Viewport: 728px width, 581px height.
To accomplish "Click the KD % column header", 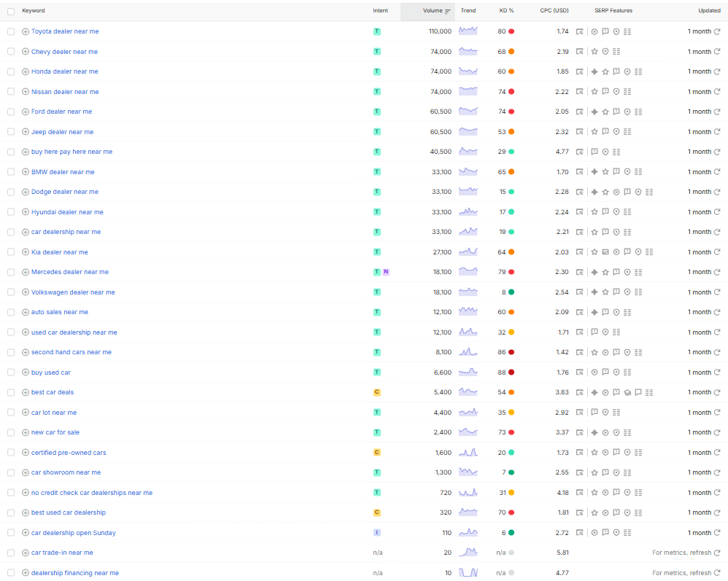I will 506,11.
